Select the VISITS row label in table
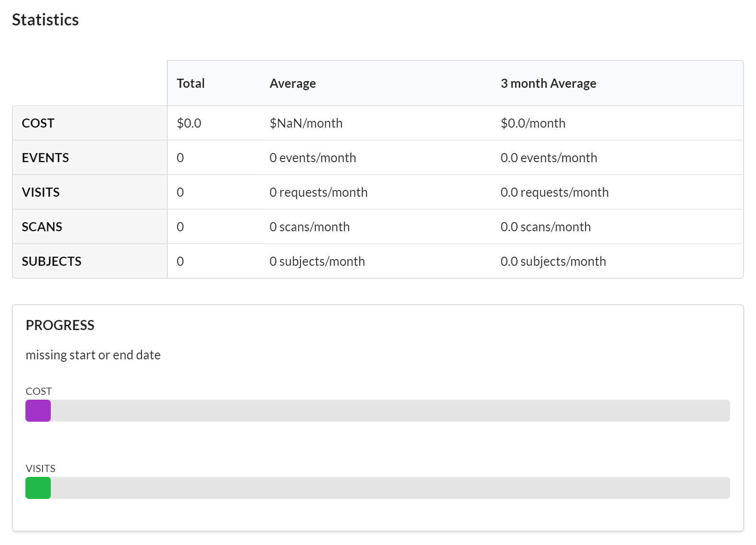The width and height of the screenshot is (756, 545). pos(41,192)
